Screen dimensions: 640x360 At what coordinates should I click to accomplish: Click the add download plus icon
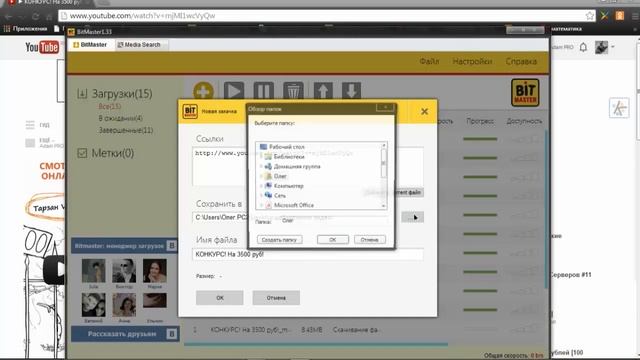point(203,91)
